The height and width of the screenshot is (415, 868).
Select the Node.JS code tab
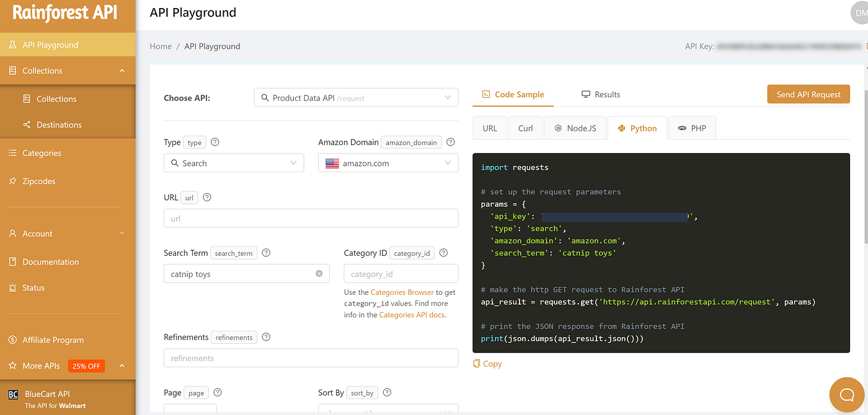pyautogui.click(x=575, y=128)
